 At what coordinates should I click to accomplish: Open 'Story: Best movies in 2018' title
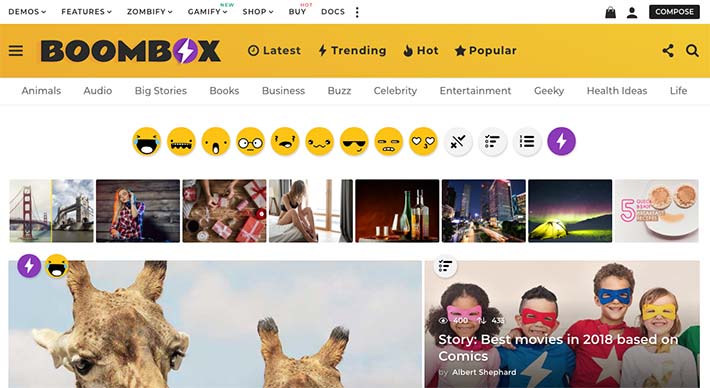point(558,348)
